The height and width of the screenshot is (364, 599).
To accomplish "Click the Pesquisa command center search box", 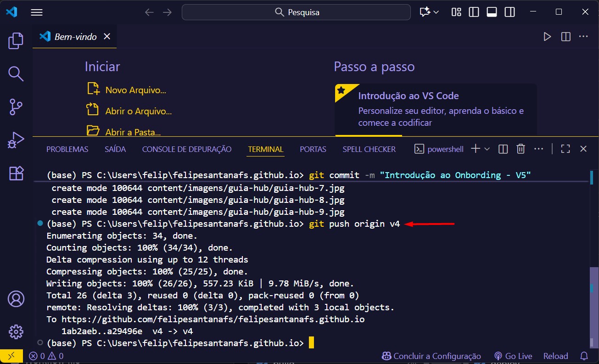I will [296, 12].
